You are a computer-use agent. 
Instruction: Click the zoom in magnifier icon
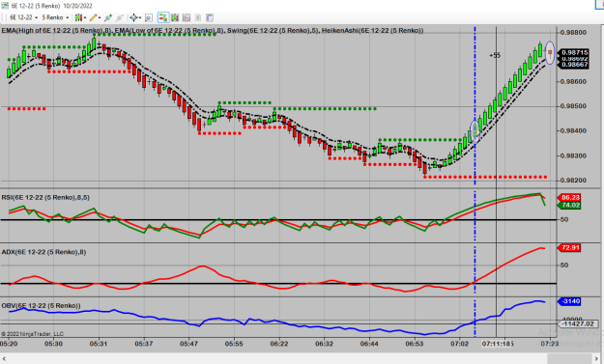tap(108, 17)
